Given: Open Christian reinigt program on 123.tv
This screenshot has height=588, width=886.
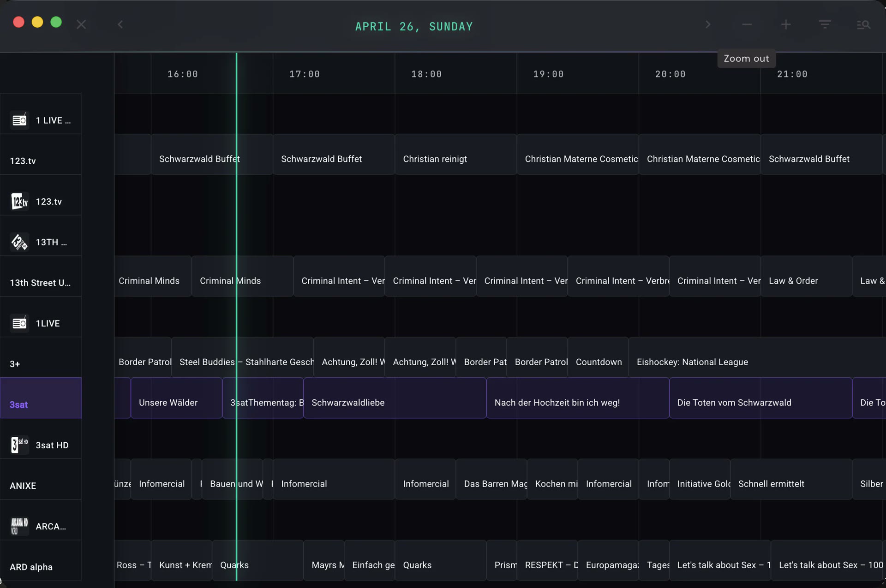Looking at the screenshot, I should click(x=456, y=154).
